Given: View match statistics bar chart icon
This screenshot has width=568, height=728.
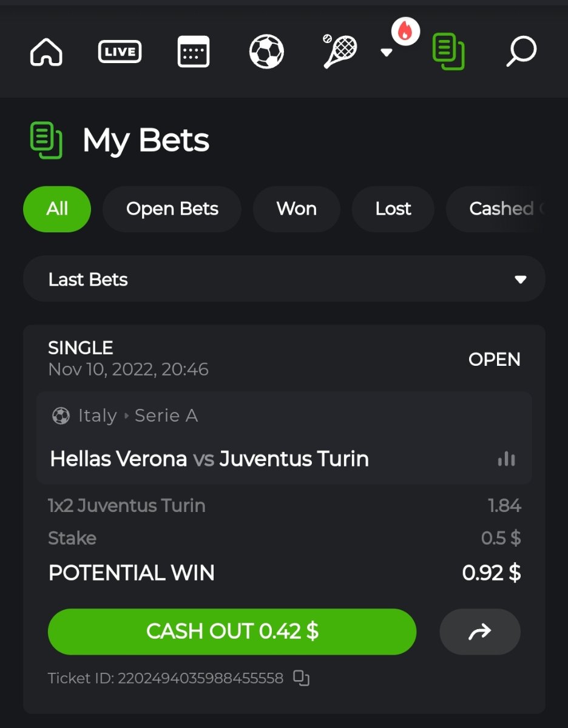Looking at the screenshot, I should pyautogui.click(x=506, y=459).
